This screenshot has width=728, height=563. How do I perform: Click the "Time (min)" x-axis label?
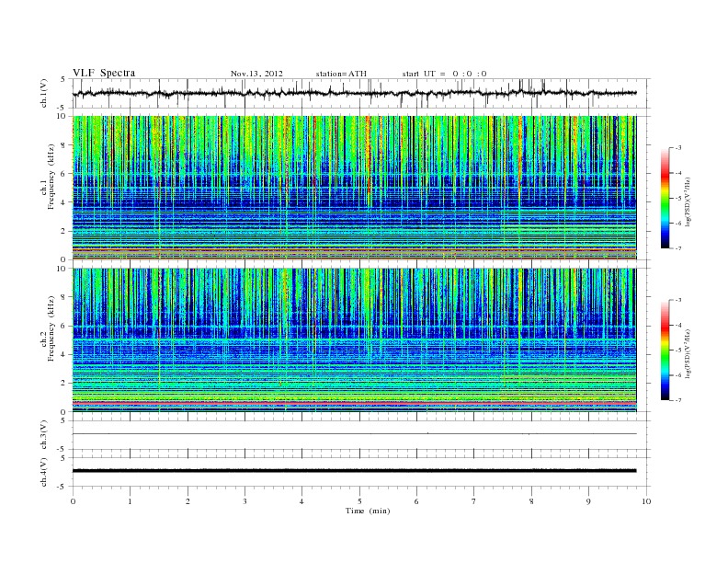tap(368, 511)
